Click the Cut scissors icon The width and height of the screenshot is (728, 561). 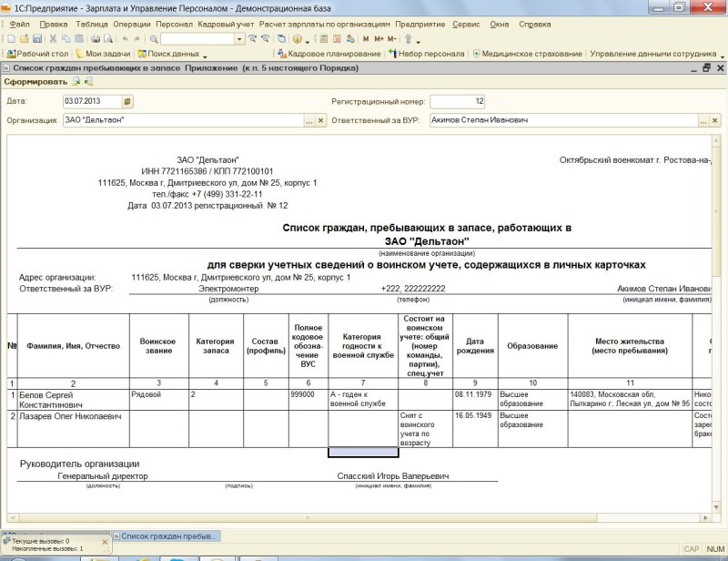[x=53, y=39]
